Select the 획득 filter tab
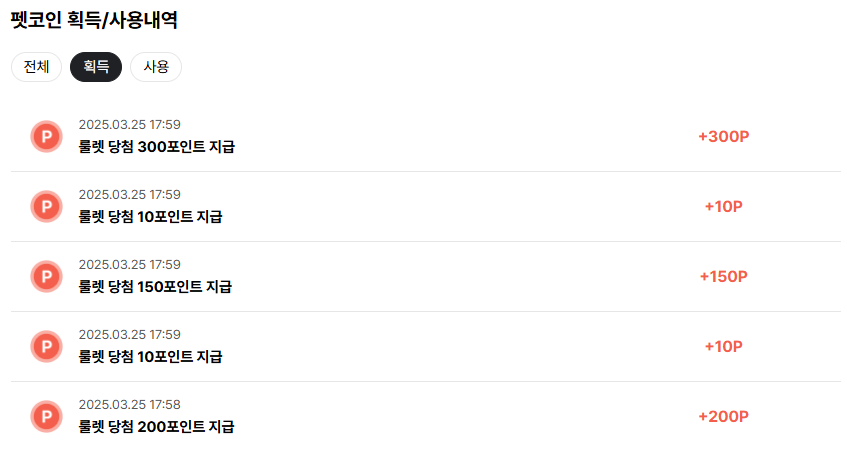The width and height of the screenshot is (847, 451). pos(96,67)
